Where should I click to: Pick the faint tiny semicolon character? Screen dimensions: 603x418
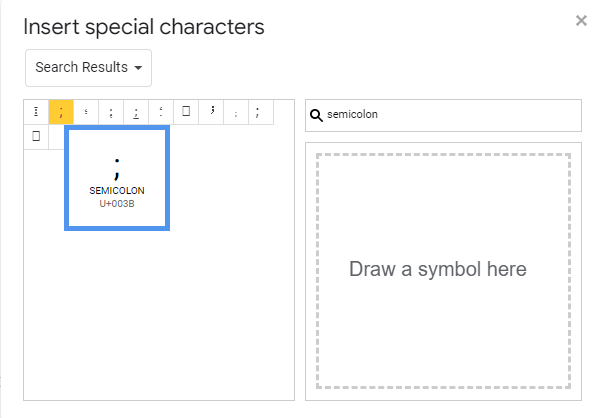click(236, 112)
